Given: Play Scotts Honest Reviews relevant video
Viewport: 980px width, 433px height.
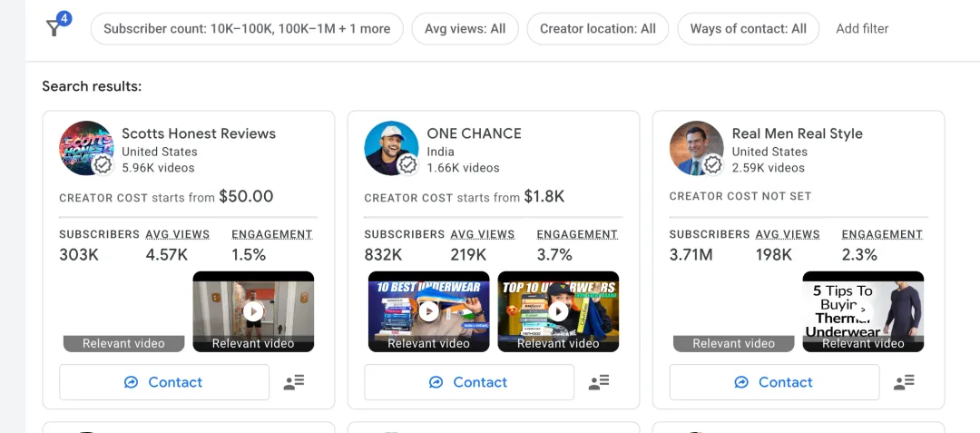Looking at the screenshot, I should tap(253, 311).
